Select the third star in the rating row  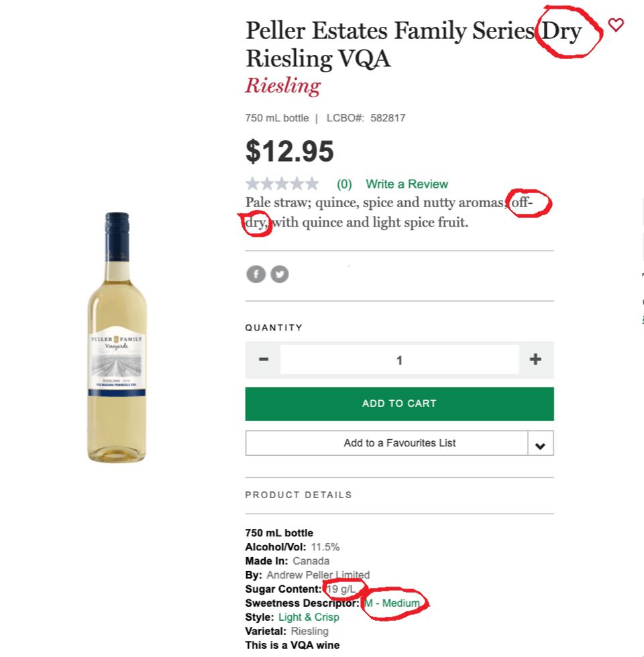[282, 183]
